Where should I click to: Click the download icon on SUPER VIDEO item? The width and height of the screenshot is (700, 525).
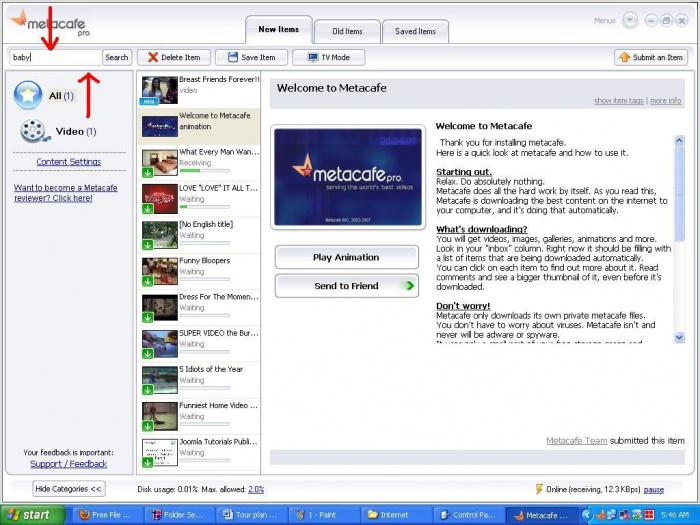coord(147,353)
